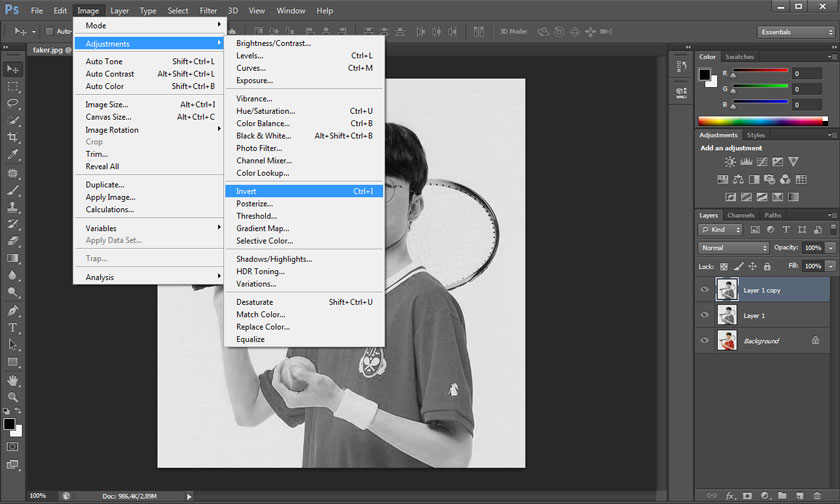Select the Brush tool
Viewport: 840px width, 504px height.
(12, 190)
